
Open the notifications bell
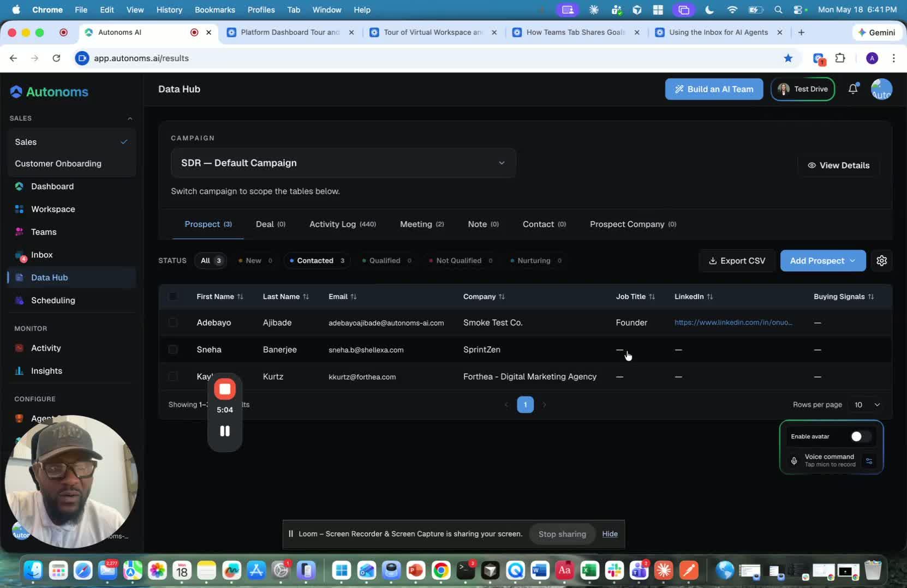853,89
